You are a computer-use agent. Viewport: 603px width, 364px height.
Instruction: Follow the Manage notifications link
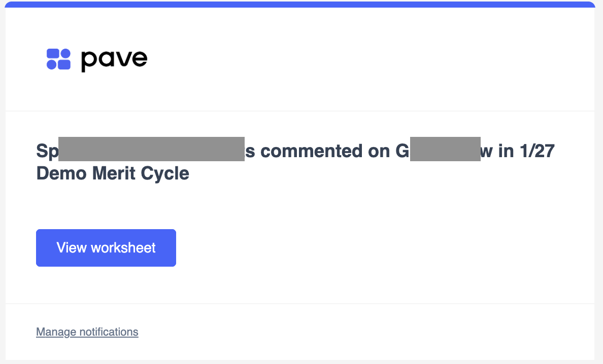pyautogui.click(x=87, y=332)
